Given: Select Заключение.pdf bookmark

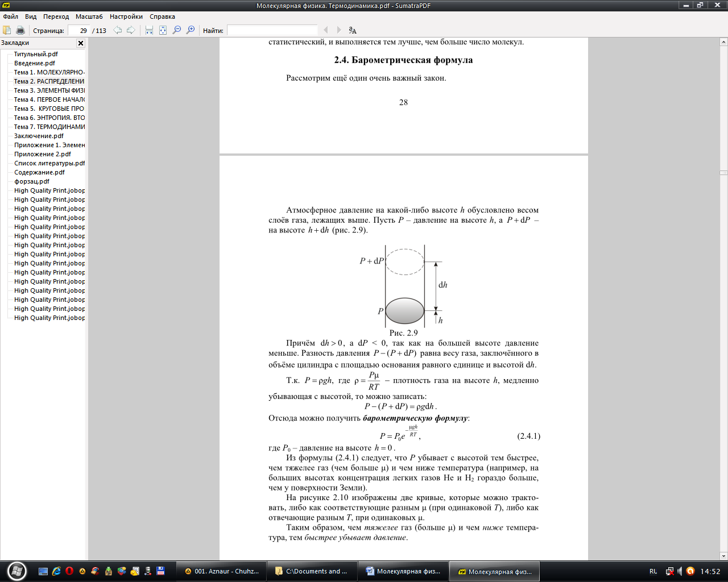Looking at the screenshot, I should tap(39, 136).
